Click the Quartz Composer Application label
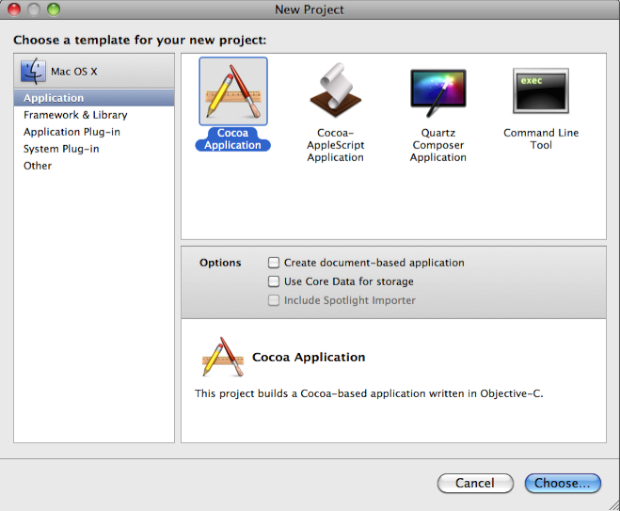This screenshot has width=620, height=511. pos(438,145)
